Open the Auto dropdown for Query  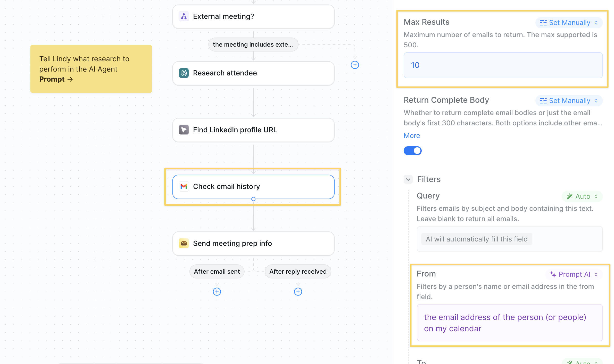pyautogui.click(x=582, y=196)
